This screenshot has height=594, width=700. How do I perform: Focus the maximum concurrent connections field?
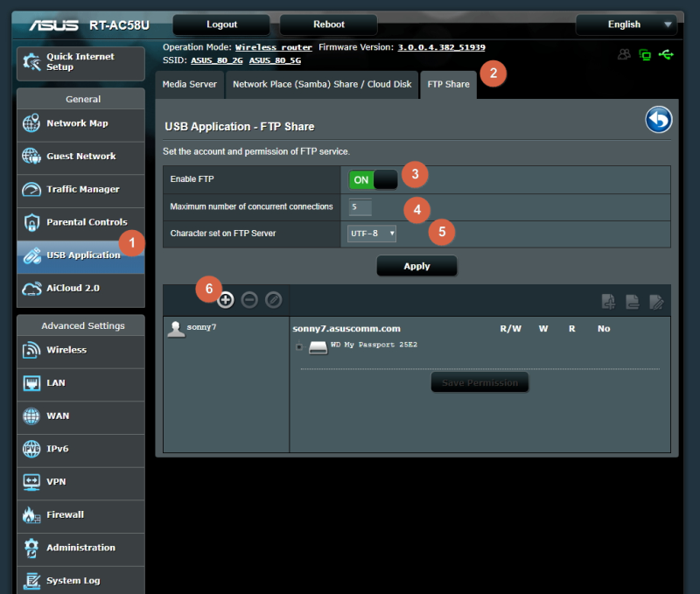(360, 207)
